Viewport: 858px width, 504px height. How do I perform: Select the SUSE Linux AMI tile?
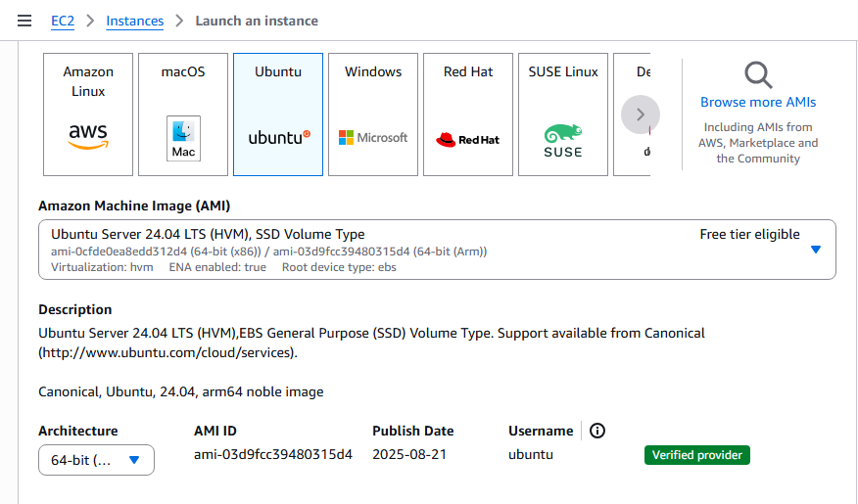point(563,115)
